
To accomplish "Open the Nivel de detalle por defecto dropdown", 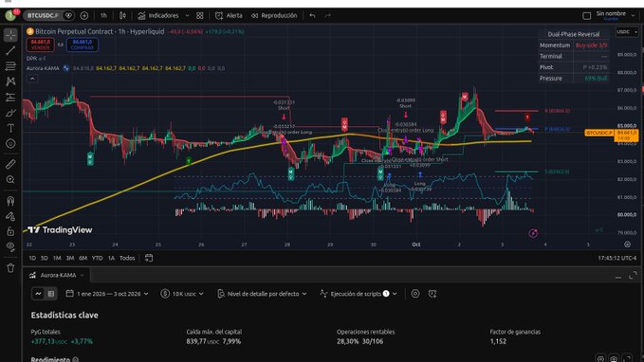I will point(262,294).
